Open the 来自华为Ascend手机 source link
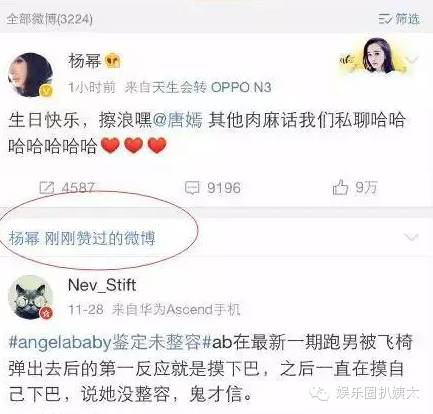433x414 pixels. tap(176, 310)
